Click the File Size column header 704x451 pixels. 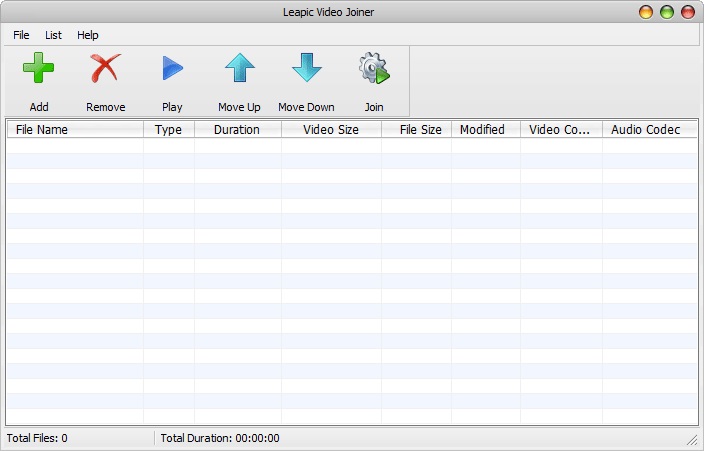(417, 130)
